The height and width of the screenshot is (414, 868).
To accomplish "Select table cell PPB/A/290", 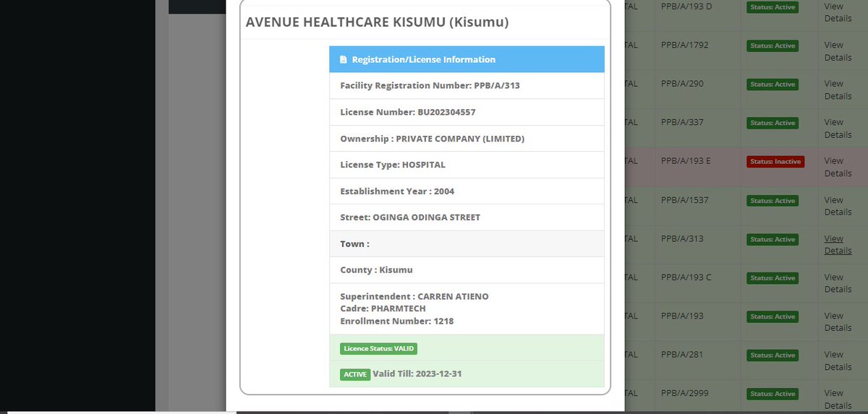I will point(682,84).
